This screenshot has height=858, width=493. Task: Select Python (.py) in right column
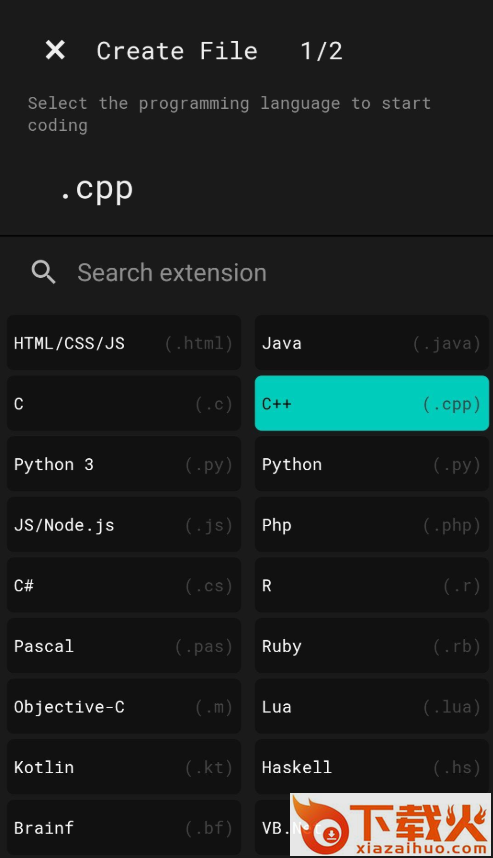(372, 464)
